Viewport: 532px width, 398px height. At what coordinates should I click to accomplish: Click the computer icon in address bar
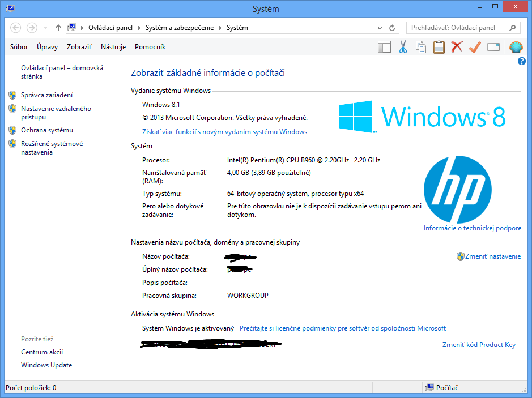72,28
